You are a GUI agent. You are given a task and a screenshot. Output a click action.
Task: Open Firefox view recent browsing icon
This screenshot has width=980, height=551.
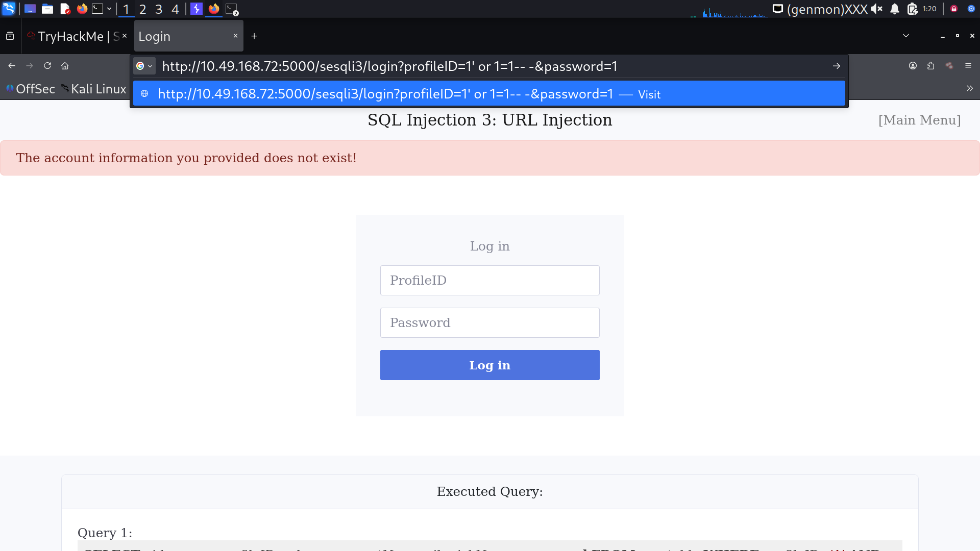tap(10, 36)
